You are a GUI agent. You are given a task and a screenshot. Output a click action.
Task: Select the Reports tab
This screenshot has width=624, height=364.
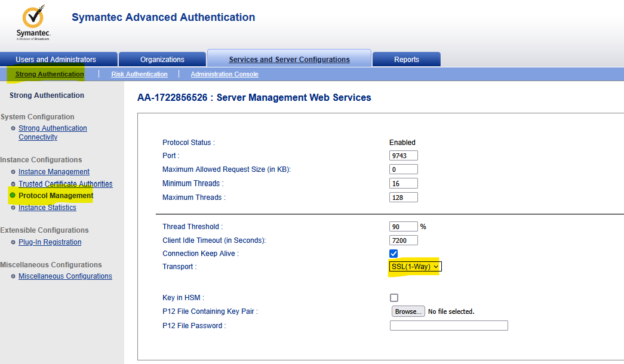[406, 60]
